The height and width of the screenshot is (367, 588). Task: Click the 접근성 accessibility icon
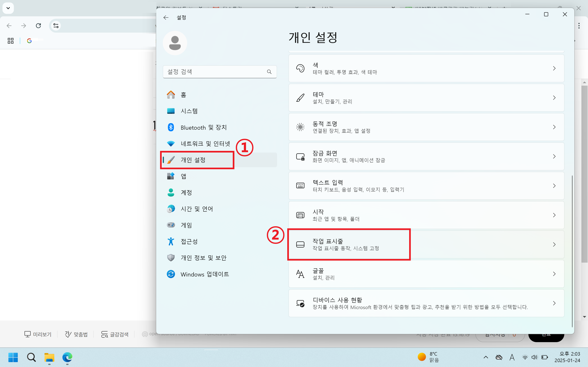[171, 241]
